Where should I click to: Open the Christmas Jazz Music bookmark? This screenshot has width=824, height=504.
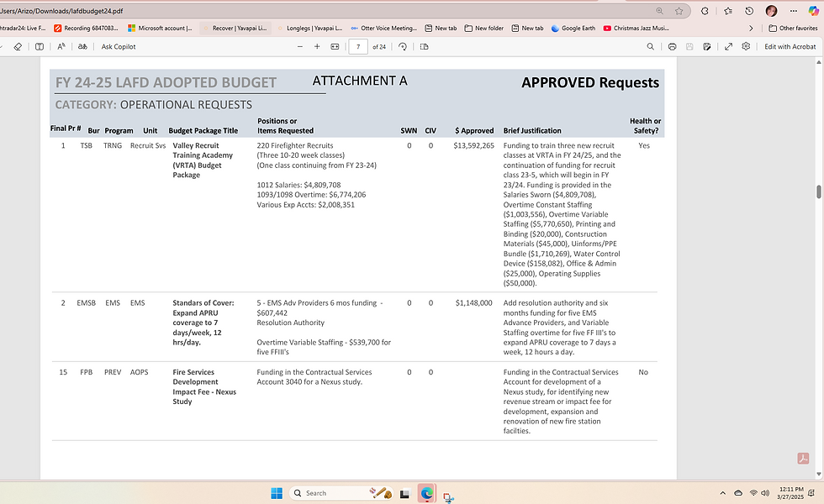(636, 29)
